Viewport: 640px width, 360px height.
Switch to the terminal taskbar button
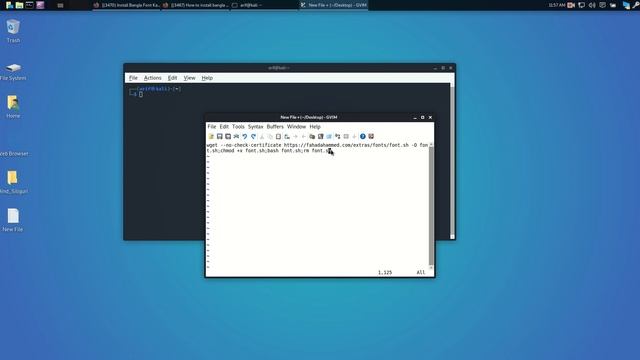(264, 5)
